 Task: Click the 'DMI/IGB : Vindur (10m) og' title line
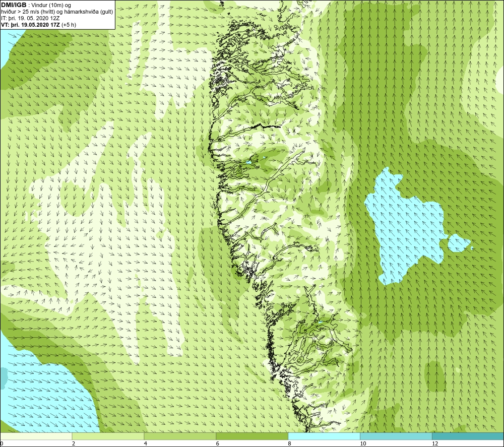coord(36,5)
